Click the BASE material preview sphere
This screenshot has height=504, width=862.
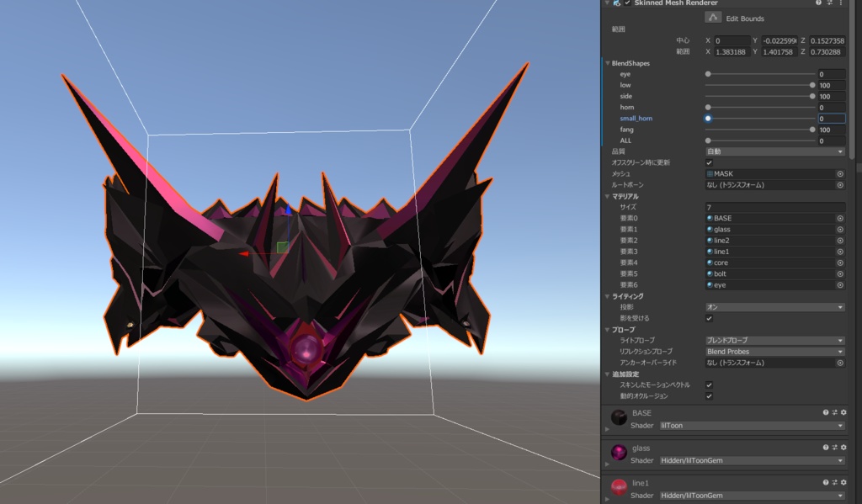[619, 417]
